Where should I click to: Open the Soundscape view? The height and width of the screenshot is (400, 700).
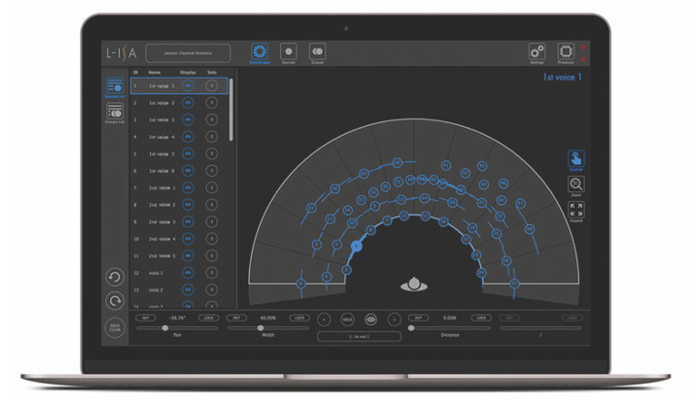click(x=259, y=52)
